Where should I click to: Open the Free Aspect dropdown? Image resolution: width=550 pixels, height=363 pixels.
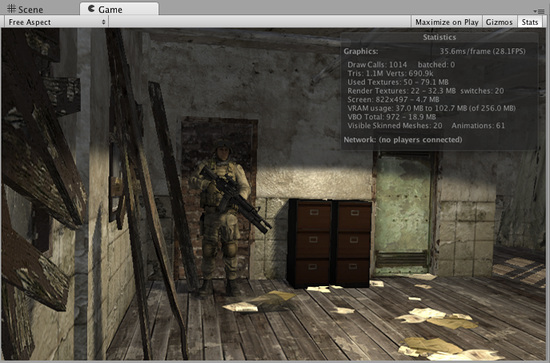click(x=56, y=22)
